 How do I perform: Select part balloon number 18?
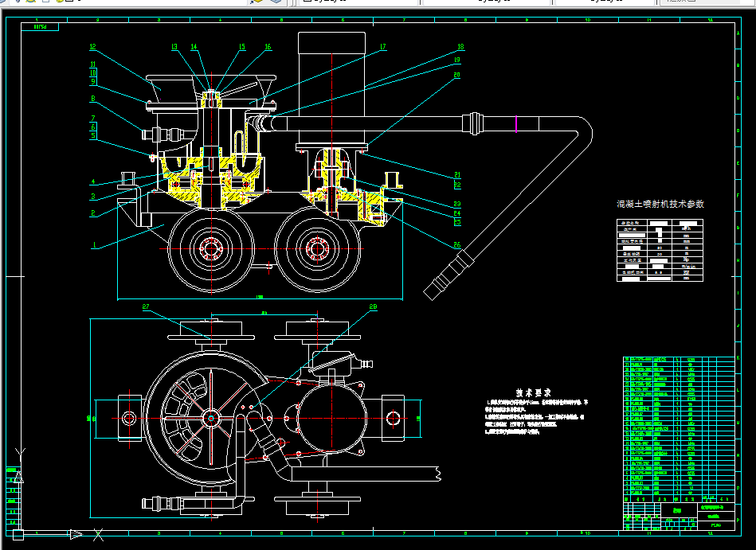tap(460, 47)
